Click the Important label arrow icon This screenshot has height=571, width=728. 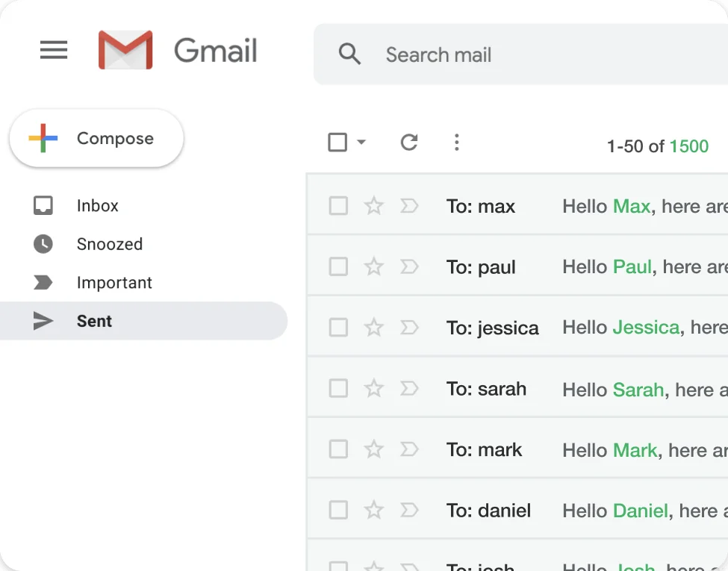point(43,282)
